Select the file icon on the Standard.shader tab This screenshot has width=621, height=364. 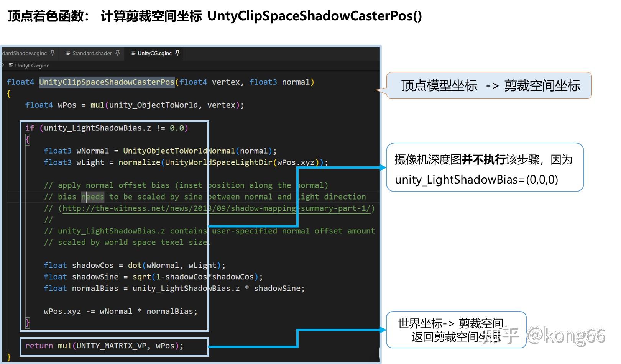[69, 53]
